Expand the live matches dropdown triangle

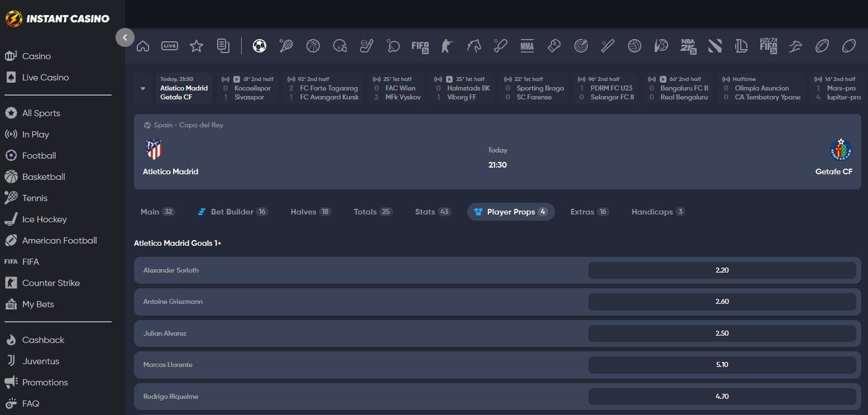tap(143, 88)
